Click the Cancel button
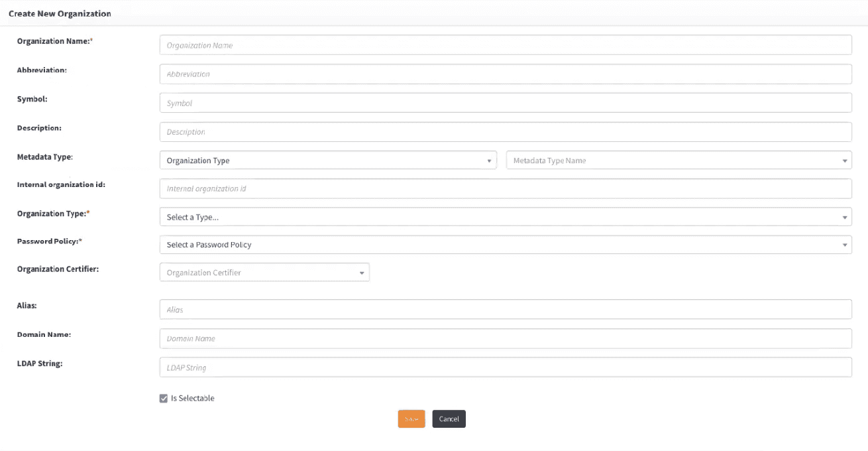Screen dimensions: 868x451 [x=449, y=419]
